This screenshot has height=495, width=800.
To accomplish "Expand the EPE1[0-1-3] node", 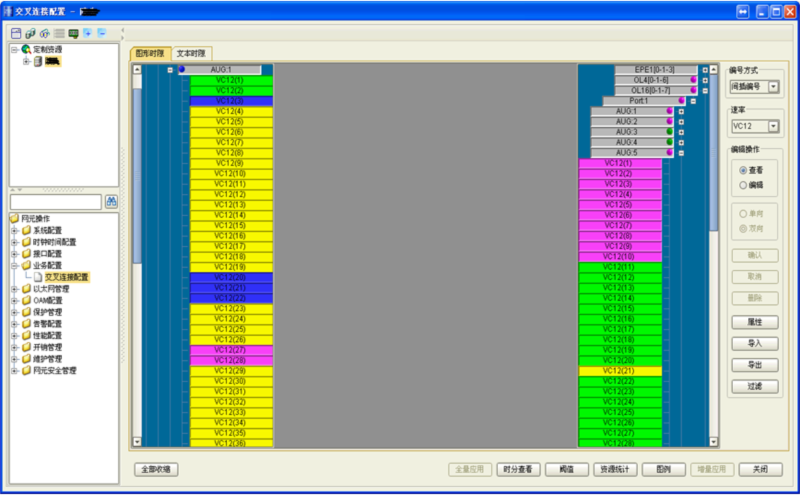I will (704, 70).
